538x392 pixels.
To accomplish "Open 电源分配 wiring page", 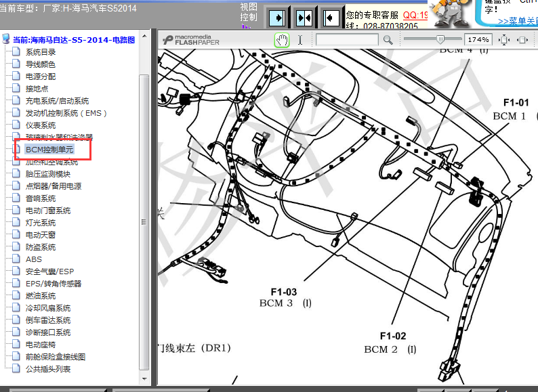I will click(41, 77).
